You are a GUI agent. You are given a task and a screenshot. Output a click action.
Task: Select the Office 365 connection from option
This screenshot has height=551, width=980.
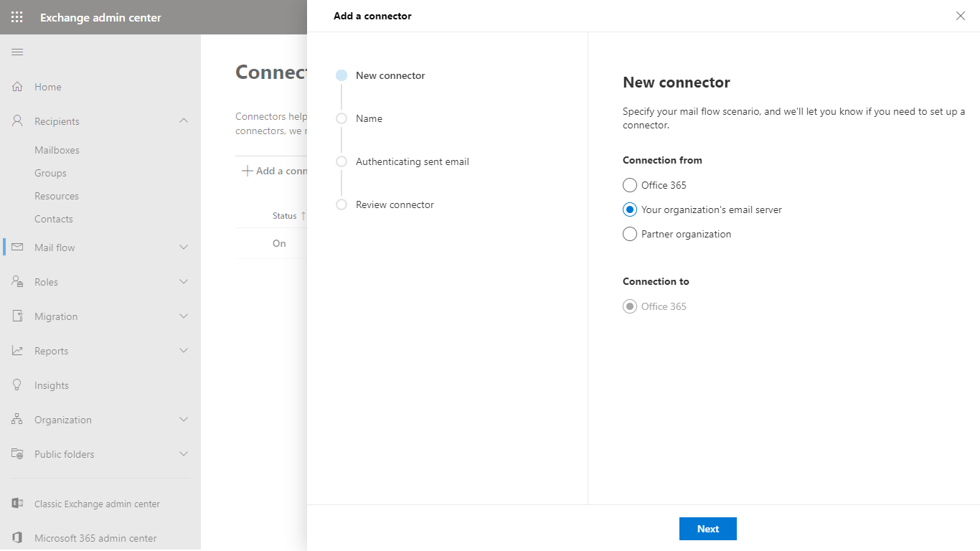[630, 185]
